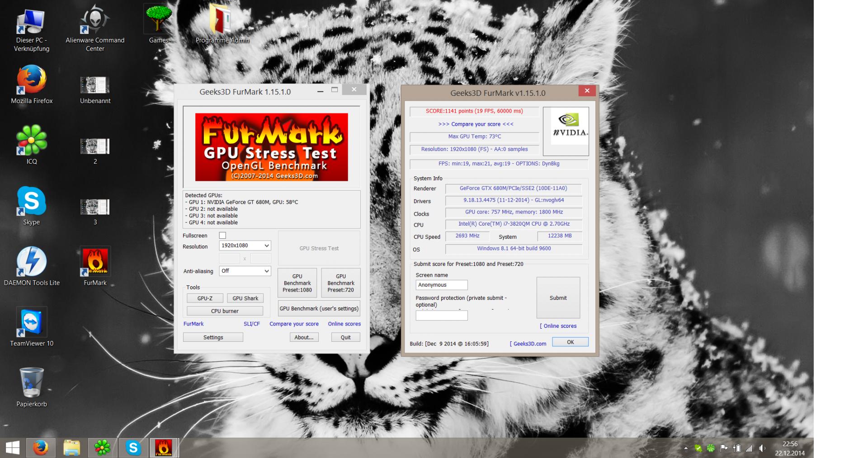Image resolution: width=868 pixels, height=458 pixels.
Task: Open Papierkorb recycle bin
Action: coord(32,387)
